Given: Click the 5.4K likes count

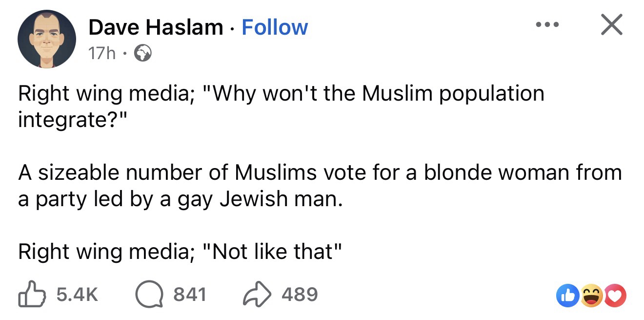Looking at the screenshot, I should pyautogui.click(x=77, y=295).
